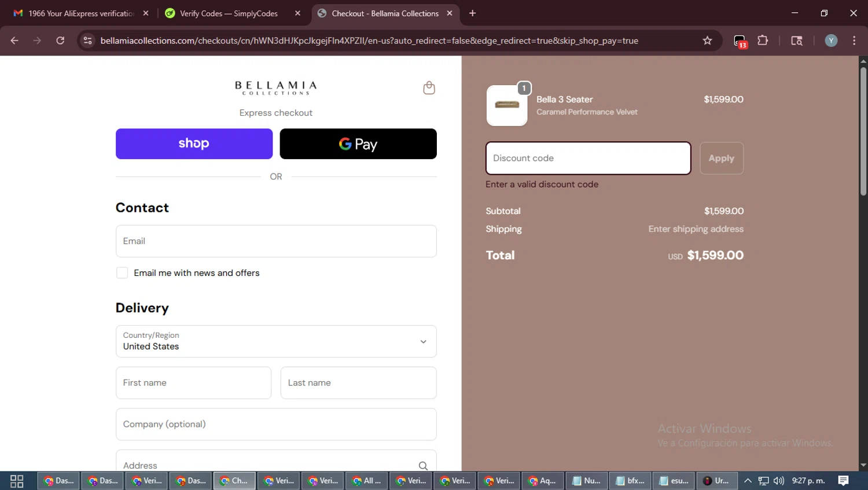Click the 'Enter shipping address' text
The height and width of the screenshot is (490, 868).
tap(696, 229)
